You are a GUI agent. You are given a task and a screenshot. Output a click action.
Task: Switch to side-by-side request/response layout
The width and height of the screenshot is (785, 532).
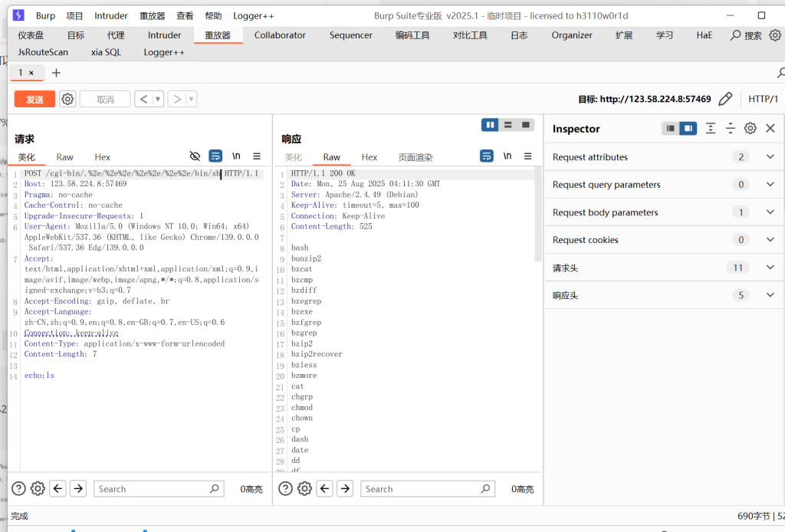point(490,125)
